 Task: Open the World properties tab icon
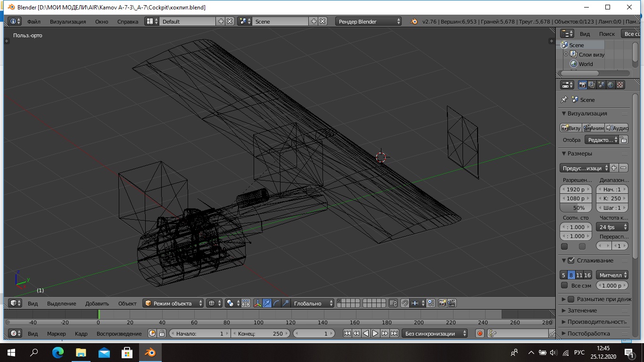611,85
